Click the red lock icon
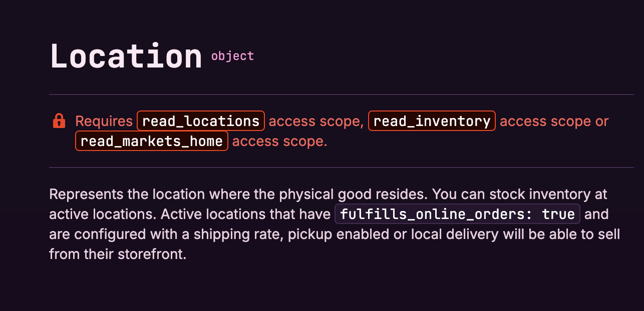This screenshot has height=311, width=644. (x=59, y=121)
